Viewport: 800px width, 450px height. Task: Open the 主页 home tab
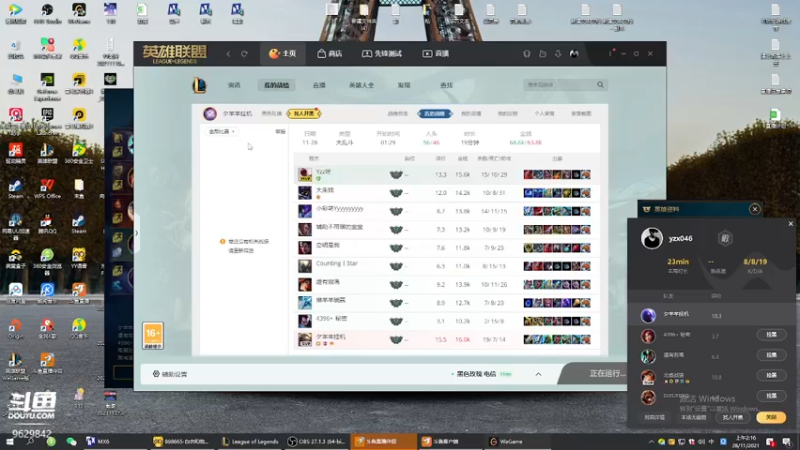(283, 54)
